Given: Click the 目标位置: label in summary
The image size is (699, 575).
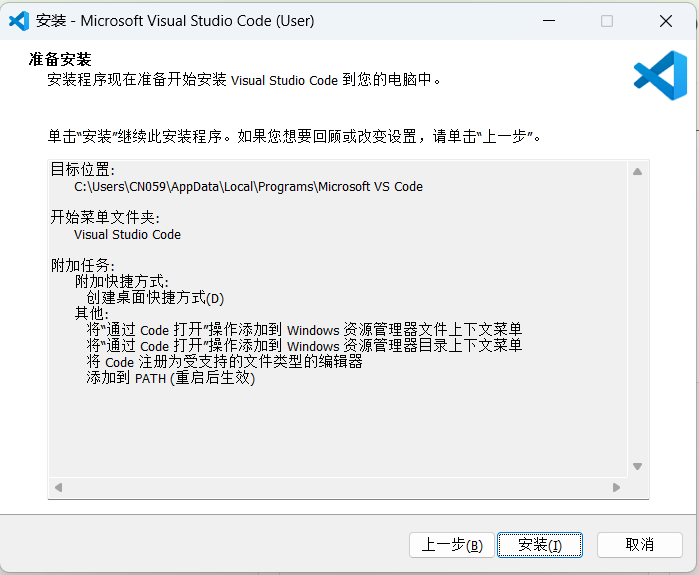Looking at the screenshot, I should tap(83, 170).
